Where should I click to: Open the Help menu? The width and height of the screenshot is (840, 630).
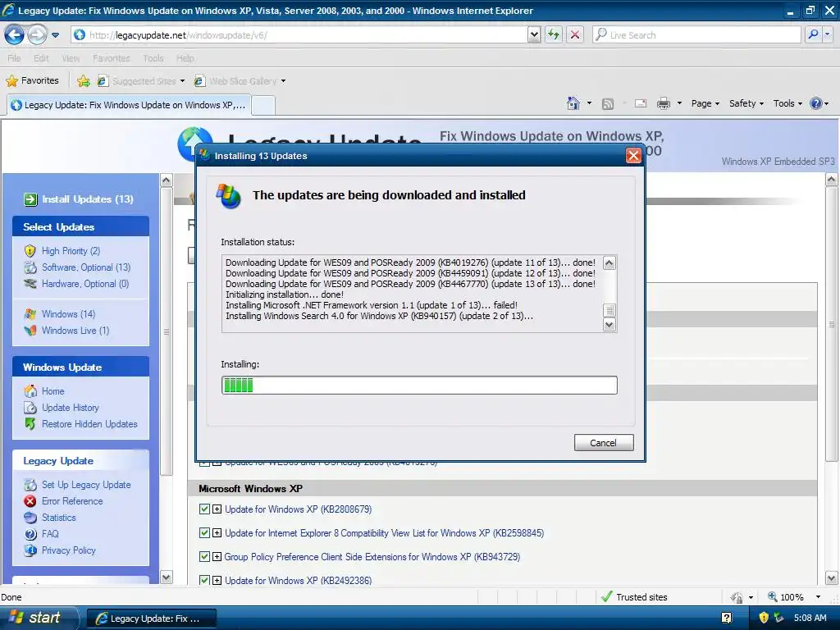click(x=185, y=58)
